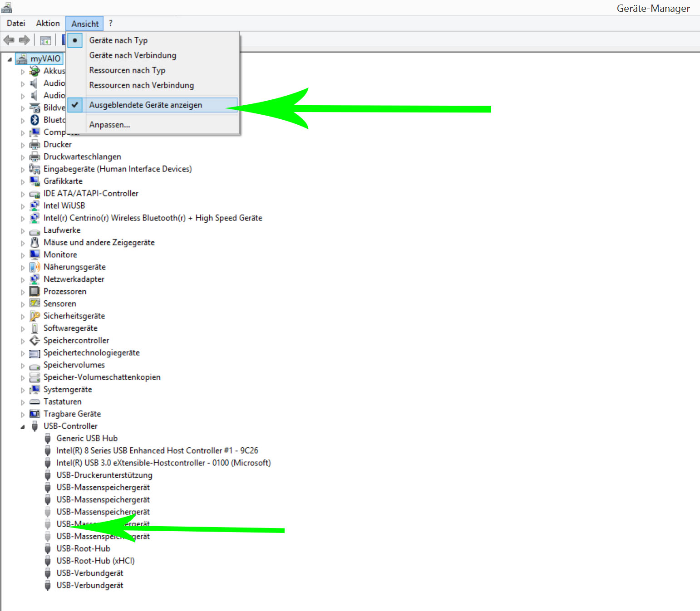Click the battery icon next to Akkus

point(35,71)
